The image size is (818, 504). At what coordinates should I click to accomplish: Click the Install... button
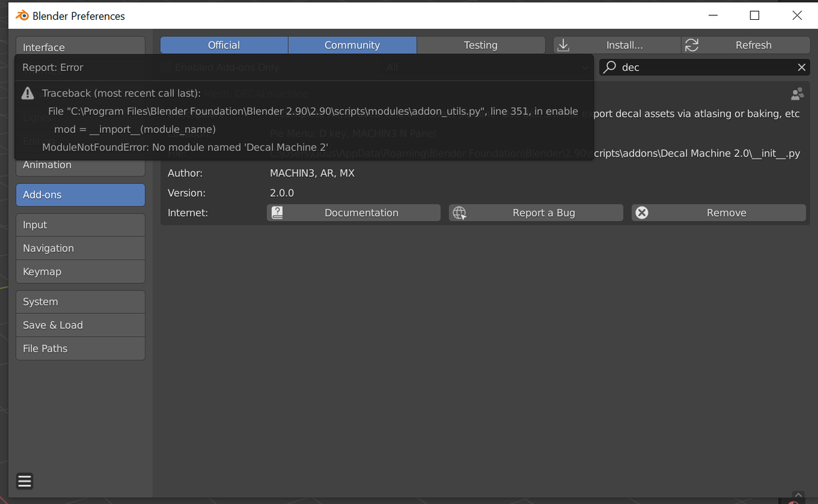tap(617, 45)
